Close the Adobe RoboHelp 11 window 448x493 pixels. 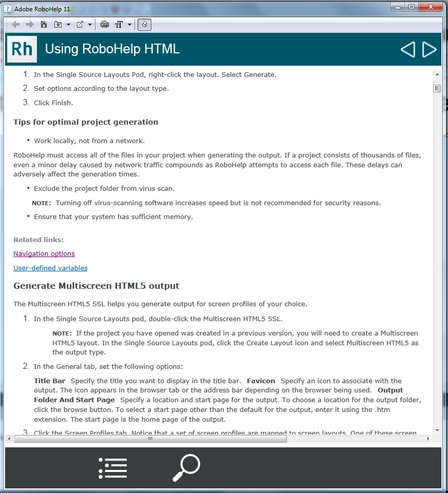coord(431,7)
